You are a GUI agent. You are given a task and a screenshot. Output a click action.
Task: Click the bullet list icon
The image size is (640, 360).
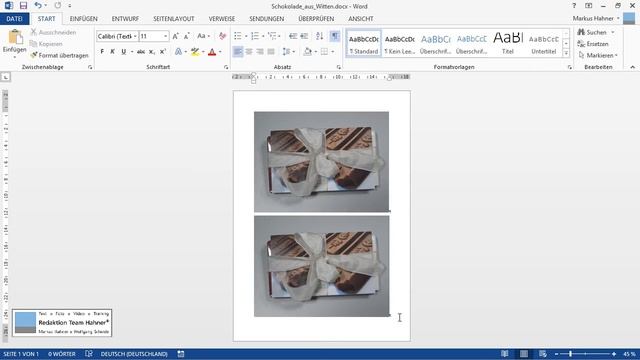point(238,36)
